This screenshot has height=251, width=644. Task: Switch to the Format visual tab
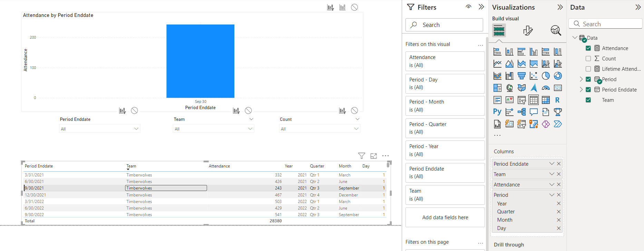528,31
